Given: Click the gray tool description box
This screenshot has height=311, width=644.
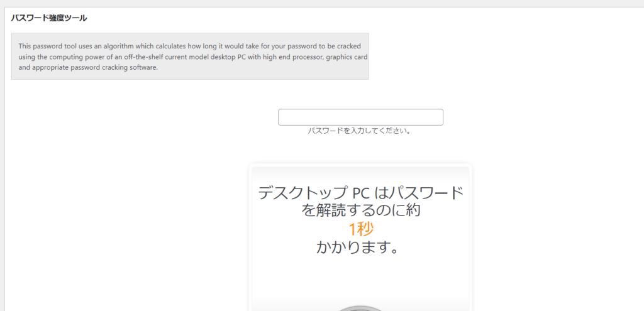Looking at the screenshot, I should [190, 56].
